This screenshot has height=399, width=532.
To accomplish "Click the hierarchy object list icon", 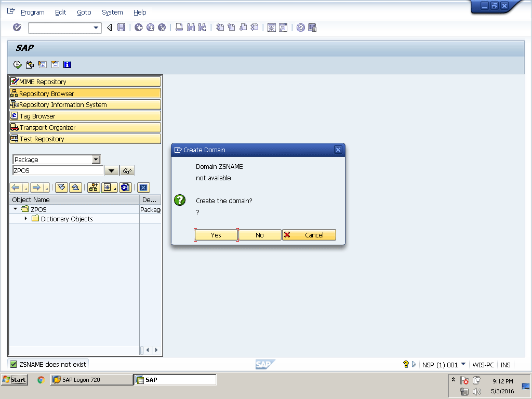I will (94, 188).
